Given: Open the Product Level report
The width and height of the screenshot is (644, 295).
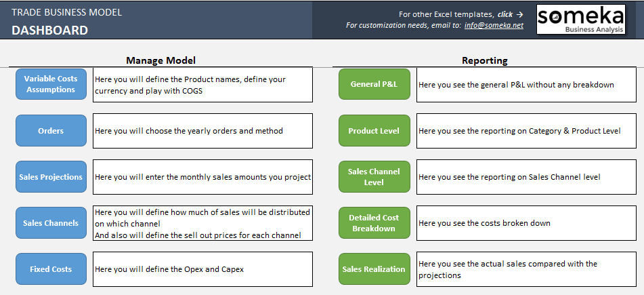Looking at the screenshot, I should coord(374,130).
